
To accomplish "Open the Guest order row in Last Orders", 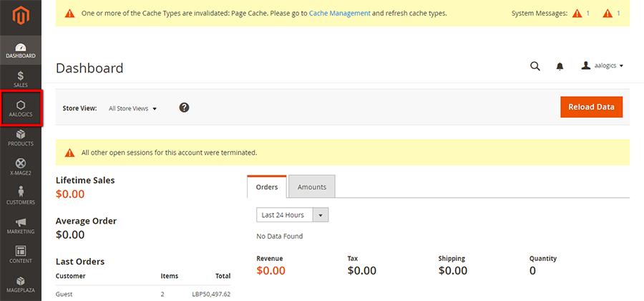I will 143,294.
